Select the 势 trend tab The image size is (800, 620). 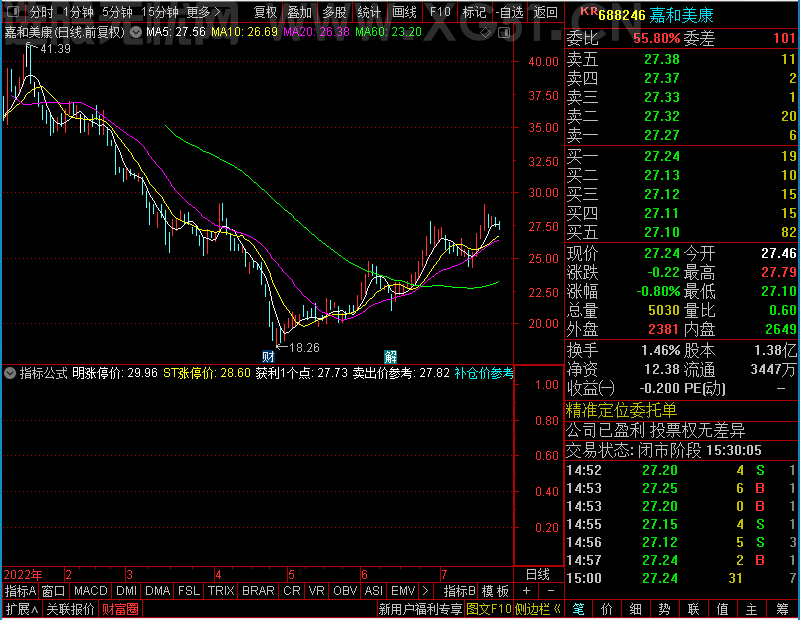[664, 609]
